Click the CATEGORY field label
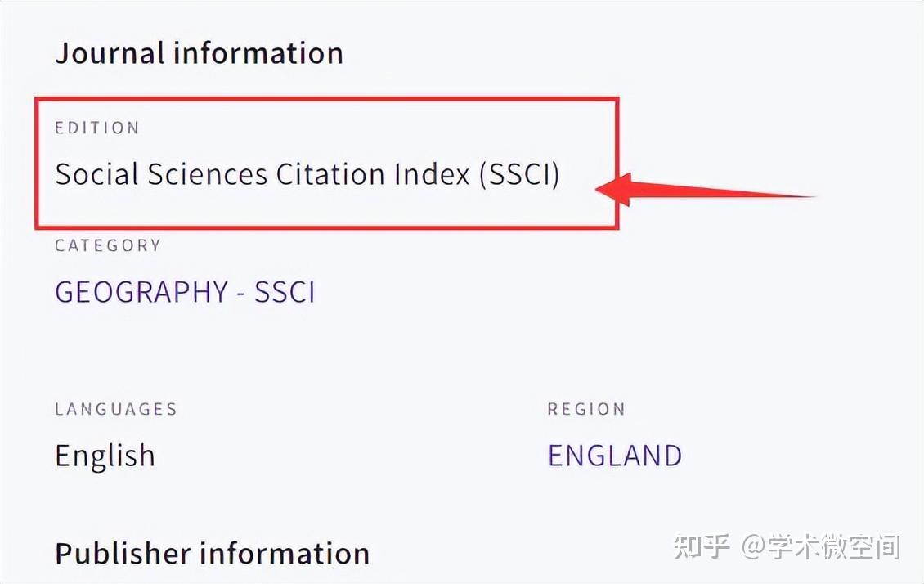The width and height of the screenshot is (924, 584). point(108,245)
